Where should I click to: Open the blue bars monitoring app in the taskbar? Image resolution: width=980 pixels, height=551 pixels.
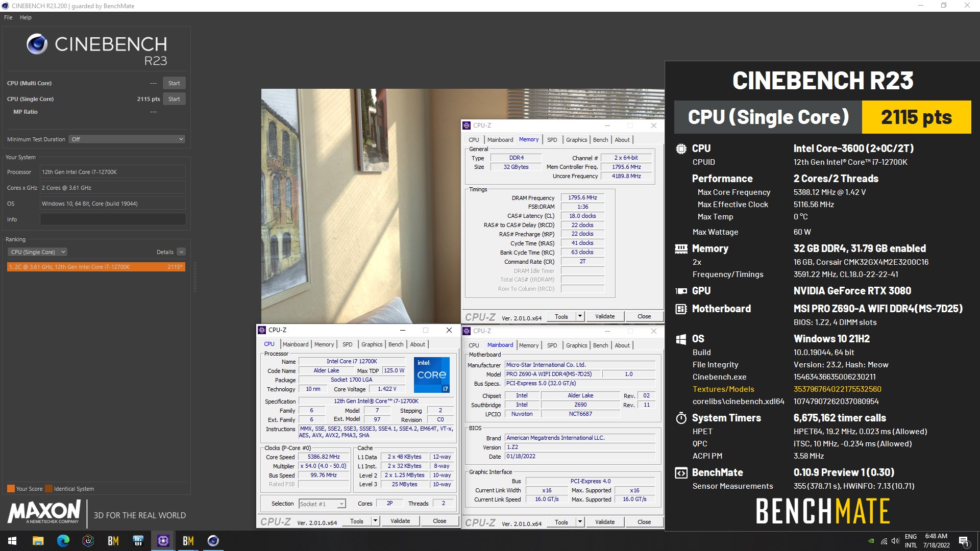[x=138, y=541]
